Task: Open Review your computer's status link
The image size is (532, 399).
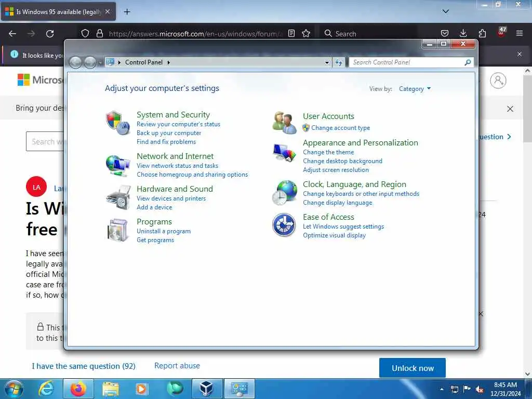Action: pos(179,124)
